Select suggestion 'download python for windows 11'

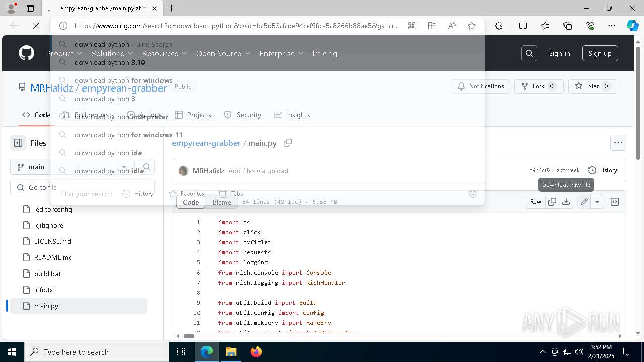tap(267, 135)
